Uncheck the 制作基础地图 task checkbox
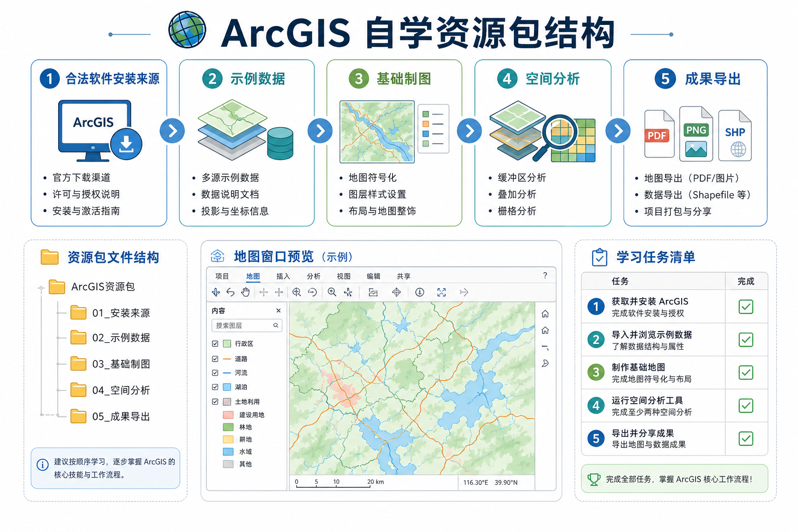This screenshot has width=798, height=532. (746, 373)
